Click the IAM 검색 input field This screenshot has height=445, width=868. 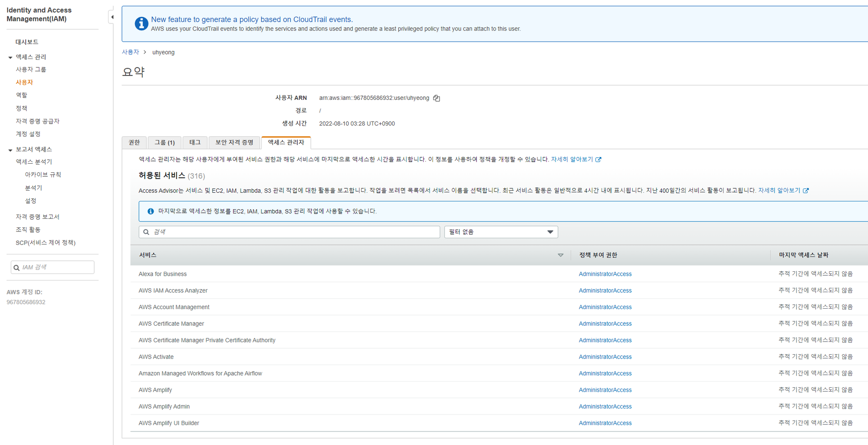click(x=53, y=267)
